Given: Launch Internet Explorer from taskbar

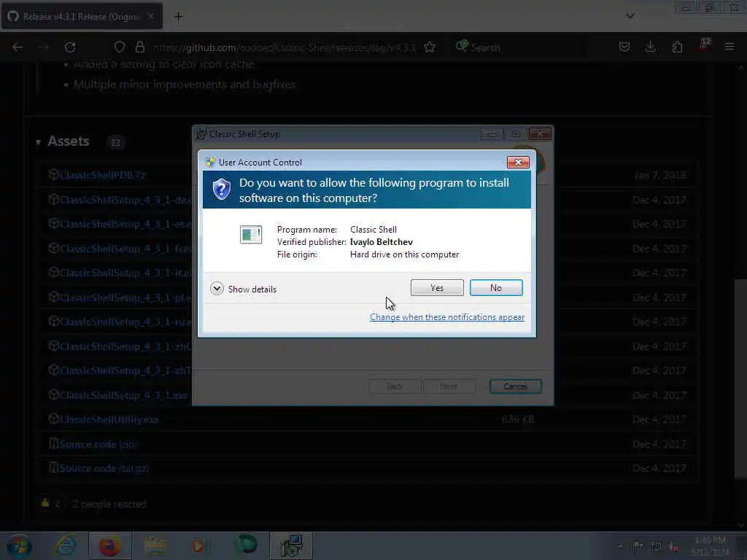Looking at the screenshot, I should 65,545.
